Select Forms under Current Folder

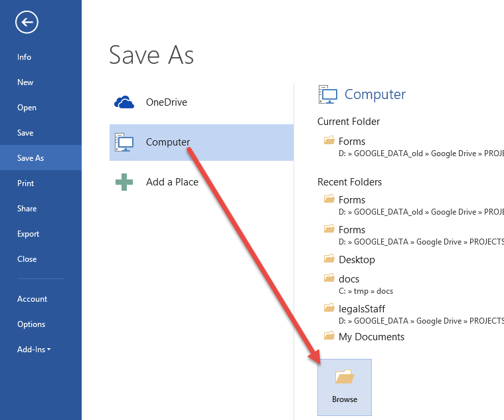351,142
